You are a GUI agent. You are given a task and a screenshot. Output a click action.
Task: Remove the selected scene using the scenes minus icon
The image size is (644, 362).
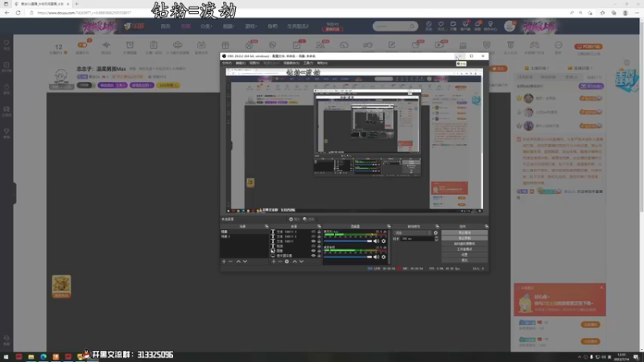tap(230, 261)
